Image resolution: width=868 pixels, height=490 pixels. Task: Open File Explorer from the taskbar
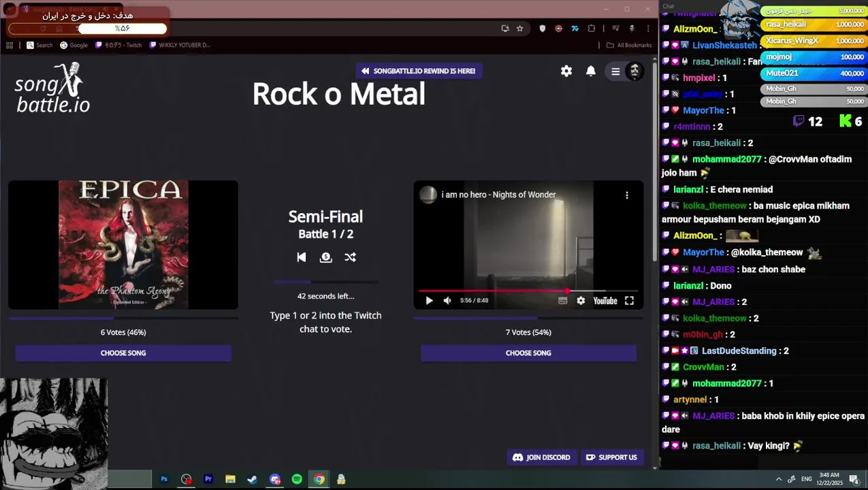pyautogui.click(x=230, y=479)
